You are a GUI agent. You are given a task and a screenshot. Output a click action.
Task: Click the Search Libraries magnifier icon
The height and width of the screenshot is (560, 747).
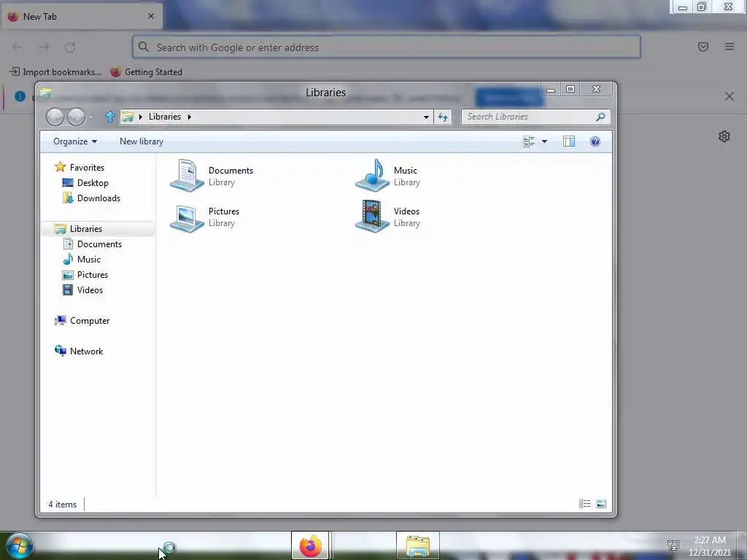(601, 117)
